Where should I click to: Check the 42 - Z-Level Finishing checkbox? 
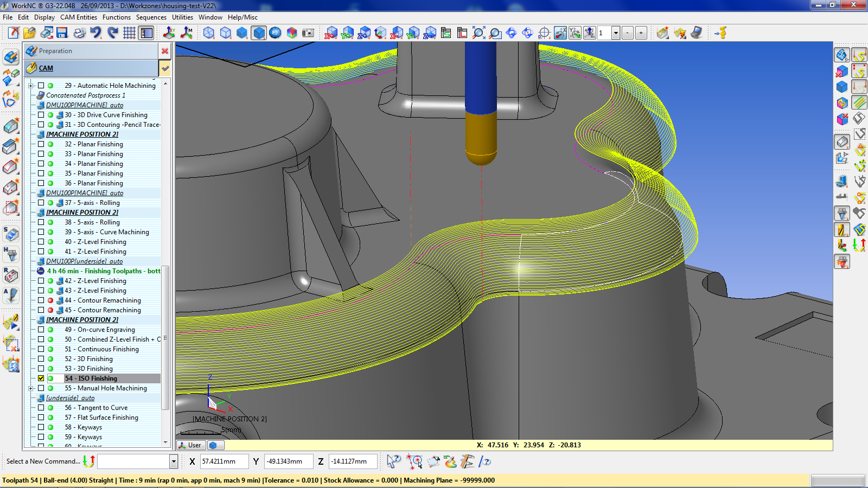point(41,281)
